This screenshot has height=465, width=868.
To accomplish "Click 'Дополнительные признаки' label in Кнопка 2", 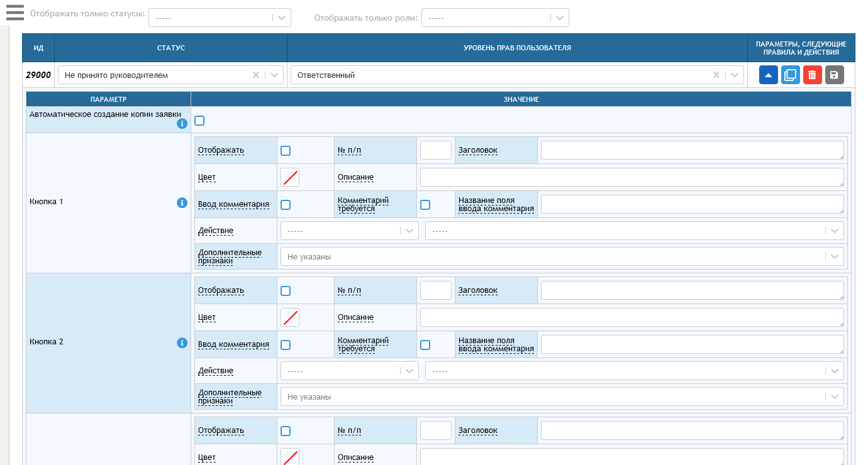I will coord(230,397).
